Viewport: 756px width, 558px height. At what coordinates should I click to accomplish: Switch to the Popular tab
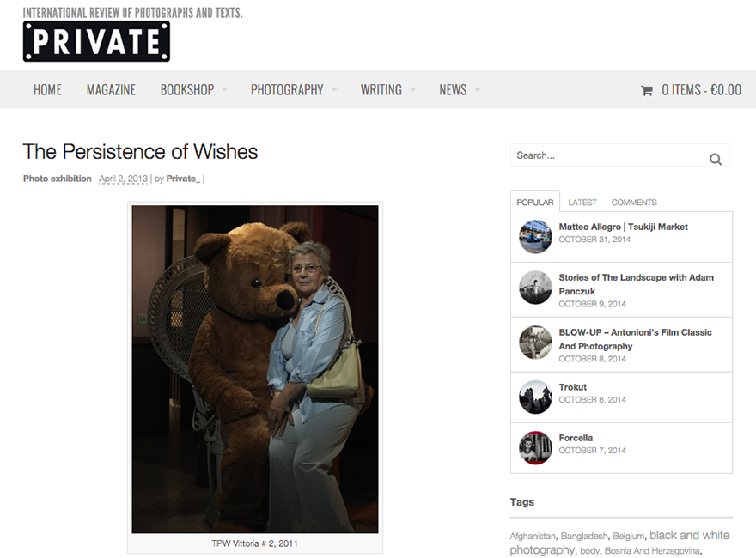click(534, 203)
